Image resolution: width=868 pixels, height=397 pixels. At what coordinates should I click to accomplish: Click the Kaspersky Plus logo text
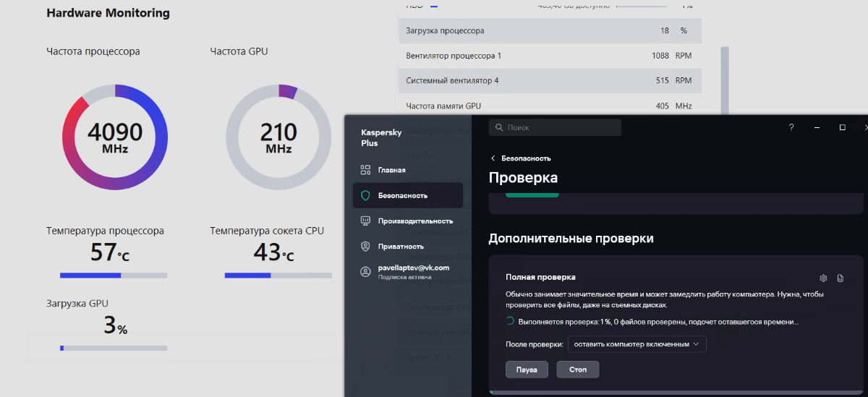point(381,137)
